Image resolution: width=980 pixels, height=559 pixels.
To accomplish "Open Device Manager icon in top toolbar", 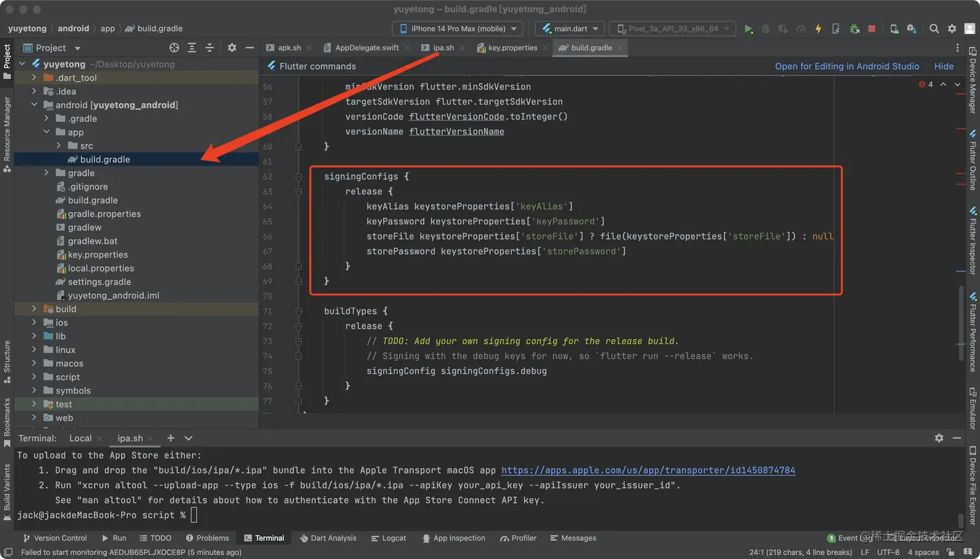I will [894, 29].
